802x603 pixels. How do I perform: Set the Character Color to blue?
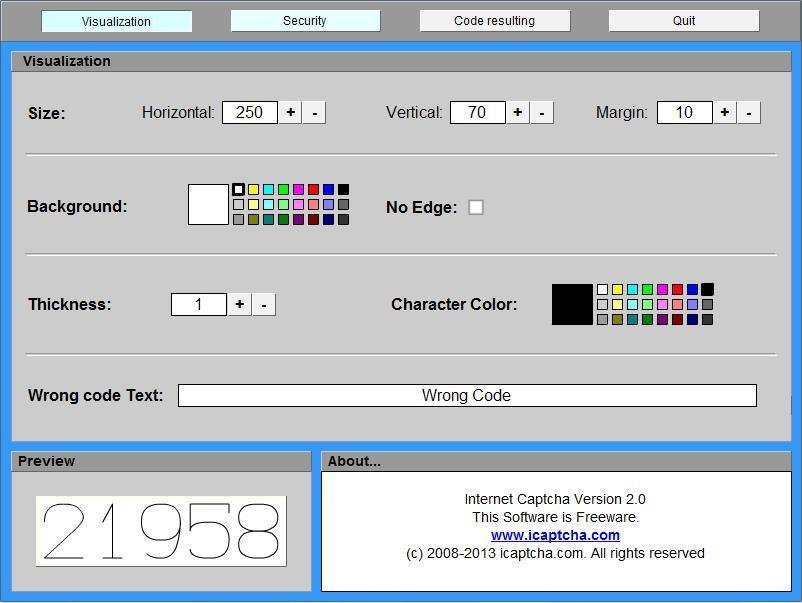[x=692, y=289]
